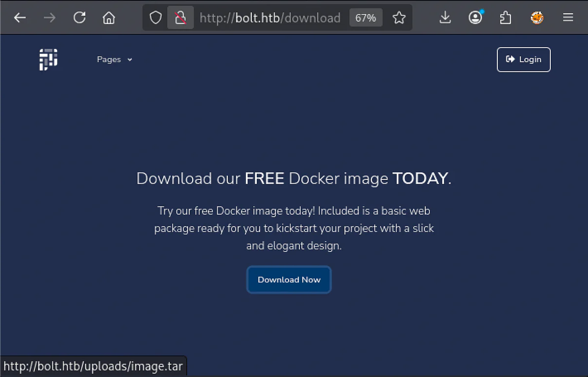The width and height of the screenshot is (588, 377).
Task: Open the Firefox account icon
Action: 475,18
